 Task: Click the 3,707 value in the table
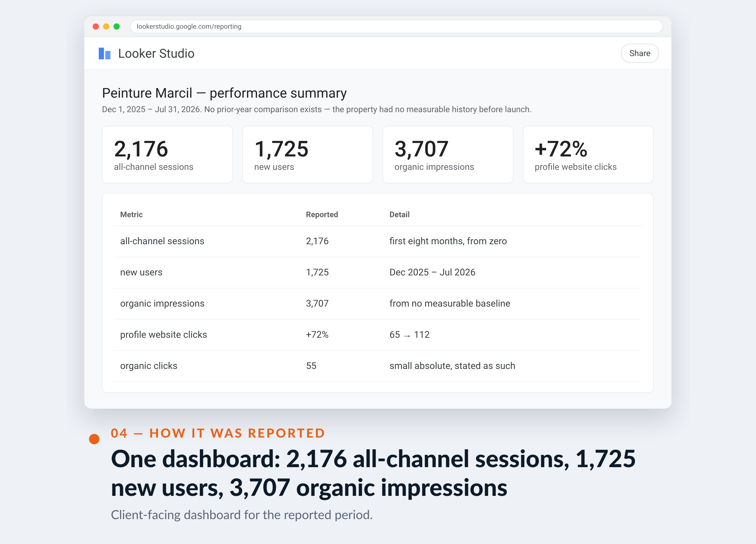(x=317, y=304)
